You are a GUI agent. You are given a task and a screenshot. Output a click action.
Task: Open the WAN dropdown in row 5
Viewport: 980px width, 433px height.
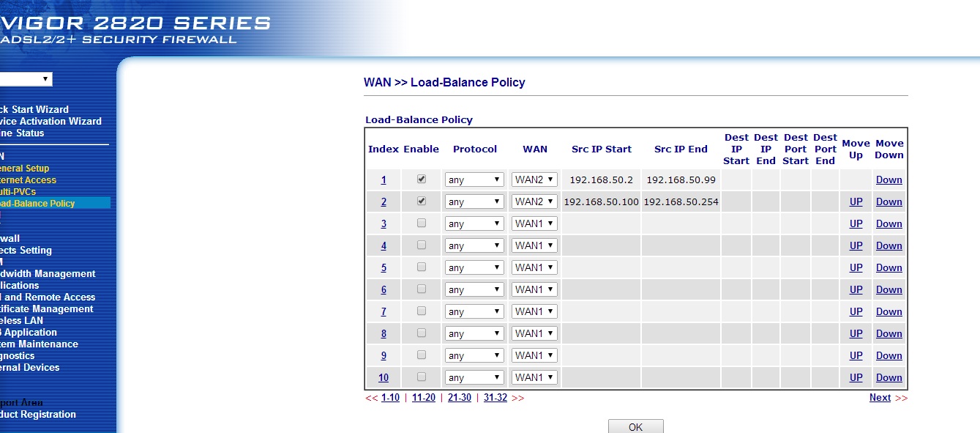coord(534,267)
